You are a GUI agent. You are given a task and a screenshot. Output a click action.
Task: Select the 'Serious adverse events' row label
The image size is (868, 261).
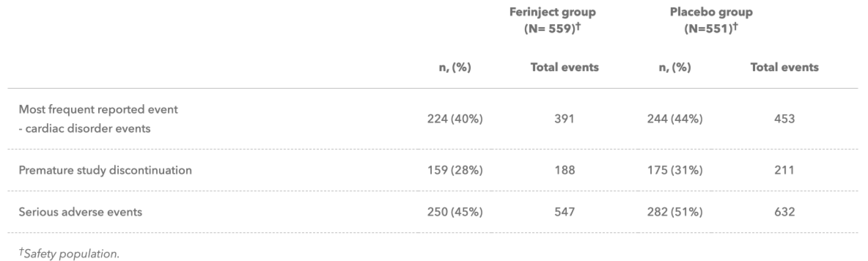(80, 212)
